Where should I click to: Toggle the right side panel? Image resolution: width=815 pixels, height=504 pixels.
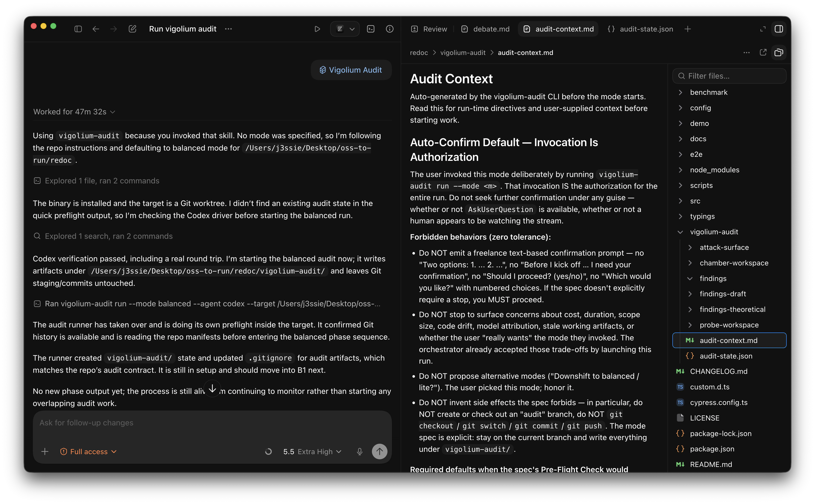779,29
